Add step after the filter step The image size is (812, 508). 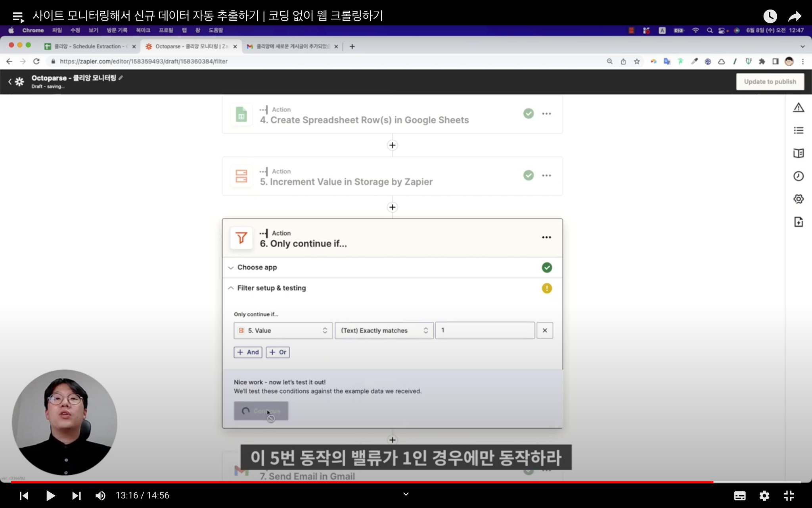point(392,440)
